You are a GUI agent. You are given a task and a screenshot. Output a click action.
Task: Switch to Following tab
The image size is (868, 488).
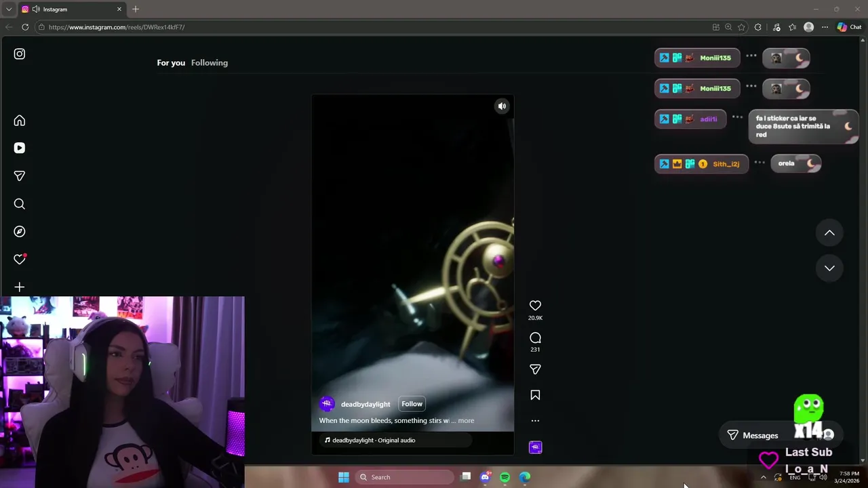[210, 62]
